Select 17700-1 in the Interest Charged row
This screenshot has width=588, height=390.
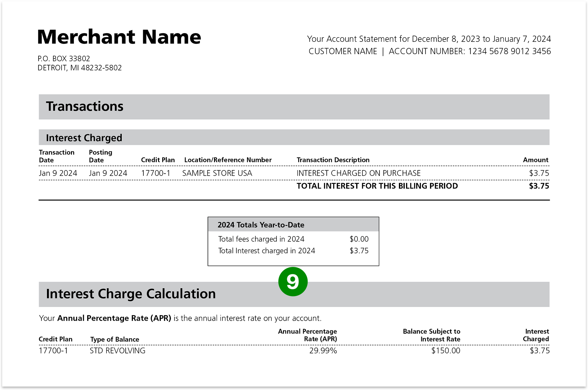(x=156, y=173)
